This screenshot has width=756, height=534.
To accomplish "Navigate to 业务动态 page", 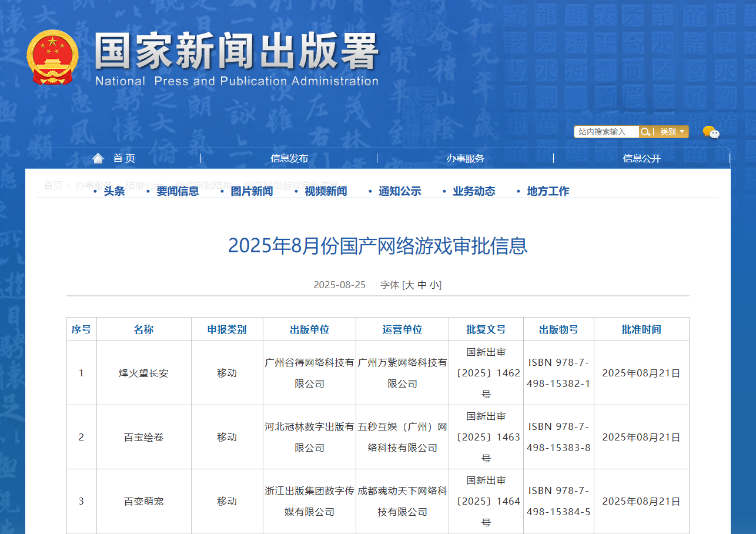I will (474, 191).
